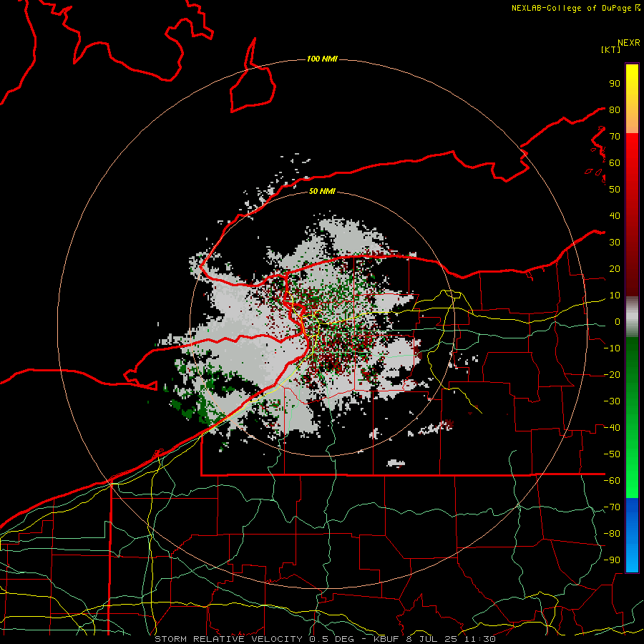Click the 50 NMI range ring label

click(322, 191)
